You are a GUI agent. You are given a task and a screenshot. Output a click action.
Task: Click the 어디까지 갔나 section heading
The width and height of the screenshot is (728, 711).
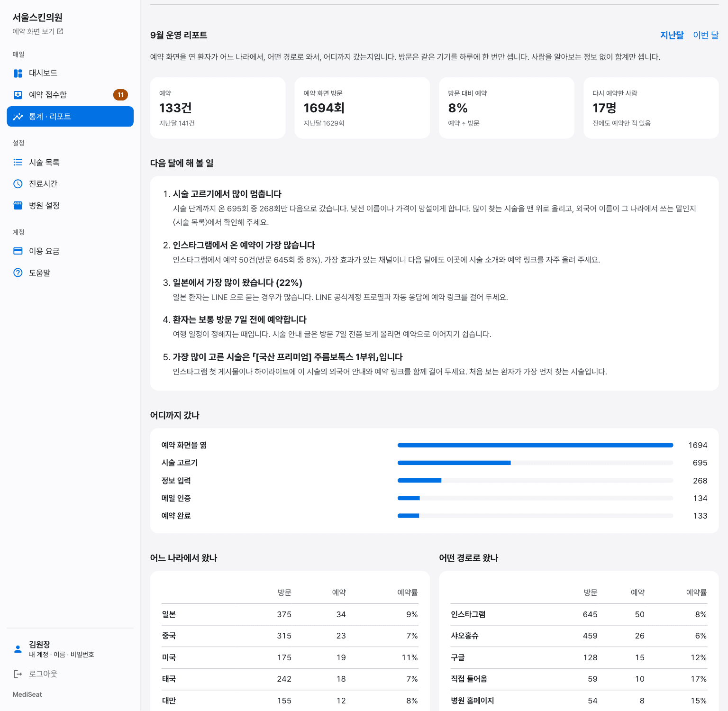[x=175, y=415]
